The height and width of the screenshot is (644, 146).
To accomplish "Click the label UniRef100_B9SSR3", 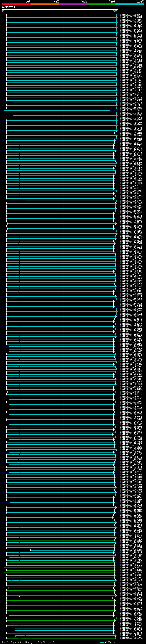I will [131, 70].
